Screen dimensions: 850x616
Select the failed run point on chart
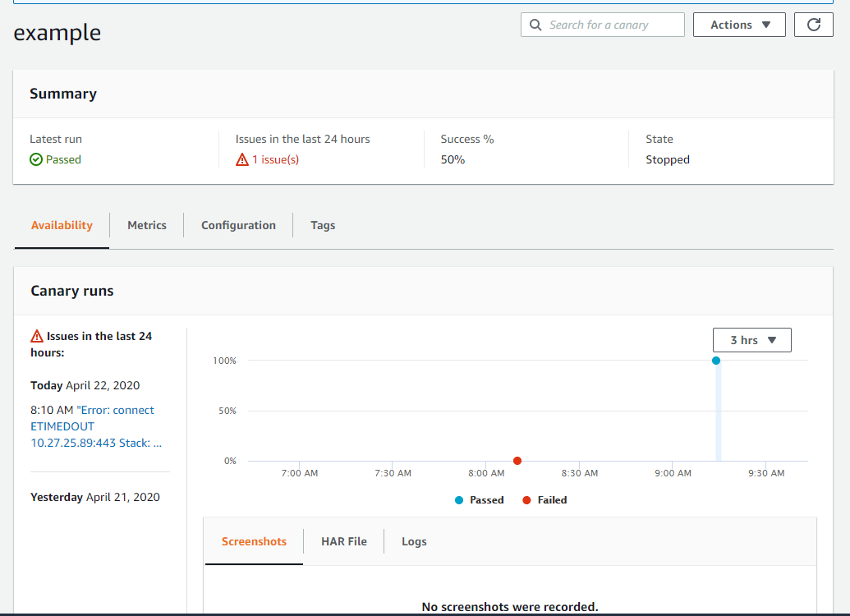click(x=517, y=461)
